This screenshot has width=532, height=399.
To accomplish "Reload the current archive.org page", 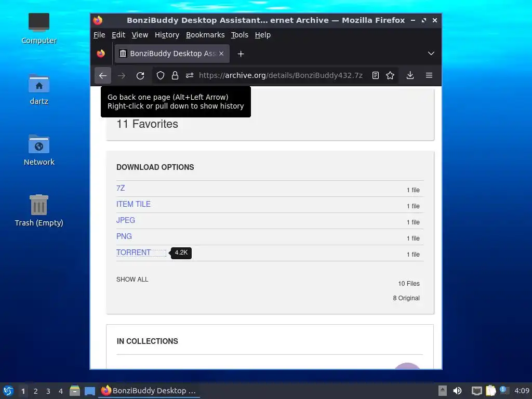I will (x=140, y=75).
